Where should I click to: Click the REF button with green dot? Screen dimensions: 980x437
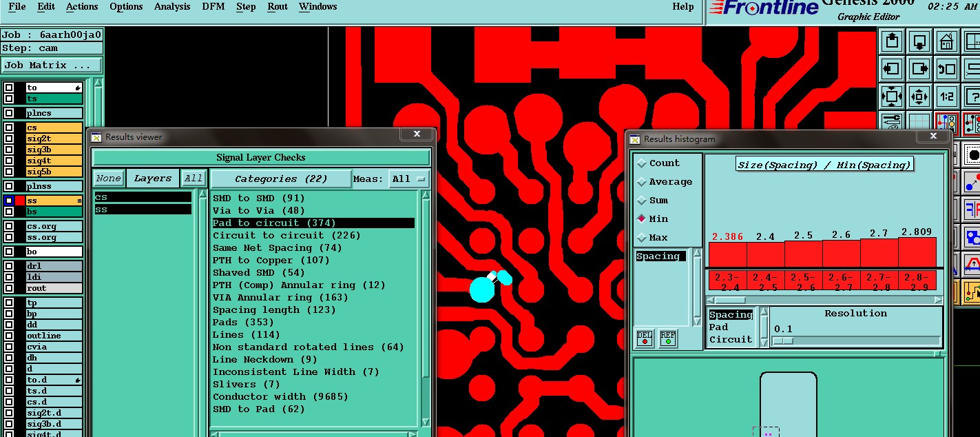click(668, 338)
